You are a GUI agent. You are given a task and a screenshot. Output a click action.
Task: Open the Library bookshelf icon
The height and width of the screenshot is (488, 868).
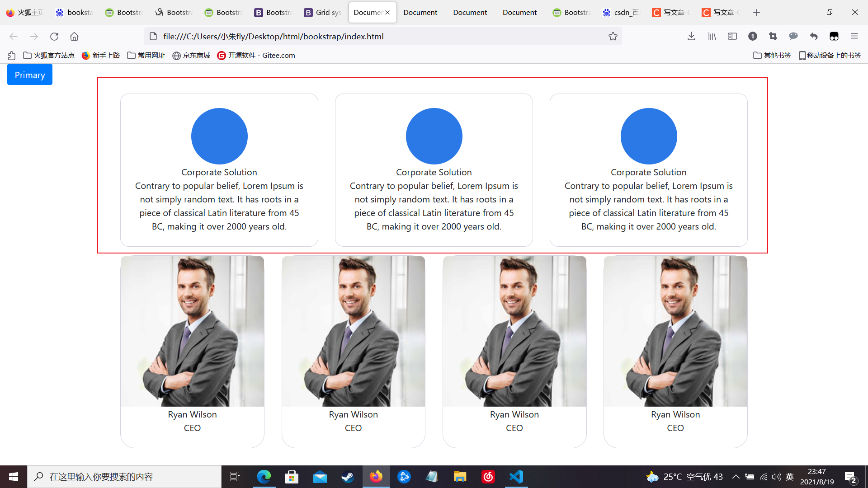coord(712,36)
